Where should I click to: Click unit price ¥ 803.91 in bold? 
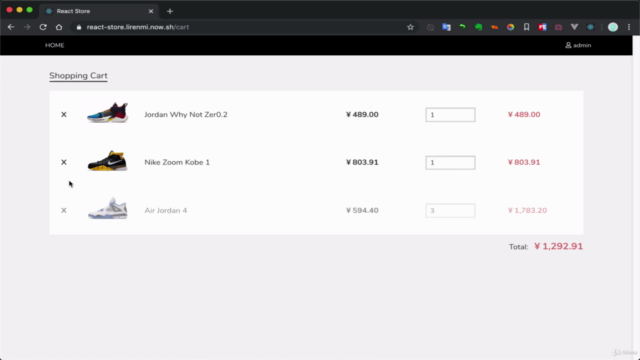(362, 162)
